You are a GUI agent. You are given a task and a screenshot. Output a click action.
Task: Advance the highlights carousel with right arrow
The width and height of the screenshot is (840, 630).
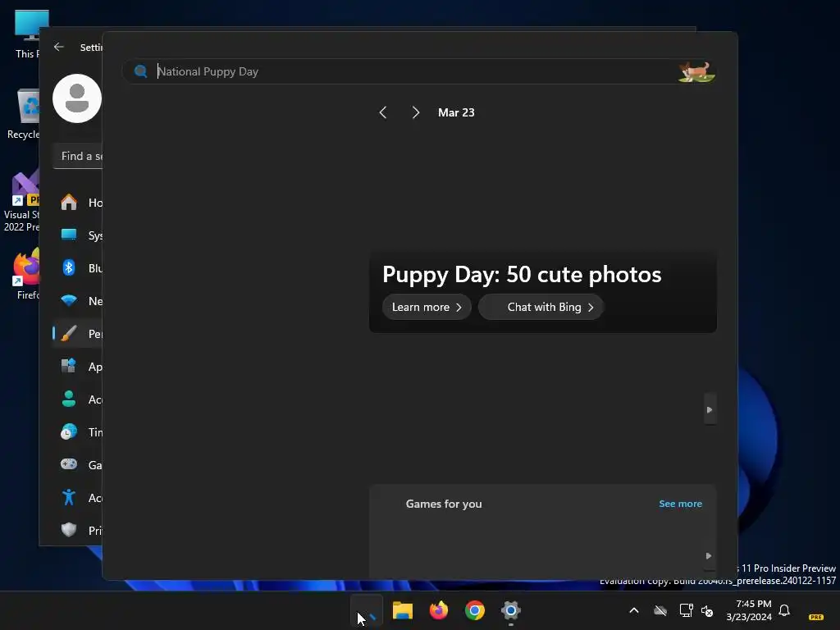point(710,410)
